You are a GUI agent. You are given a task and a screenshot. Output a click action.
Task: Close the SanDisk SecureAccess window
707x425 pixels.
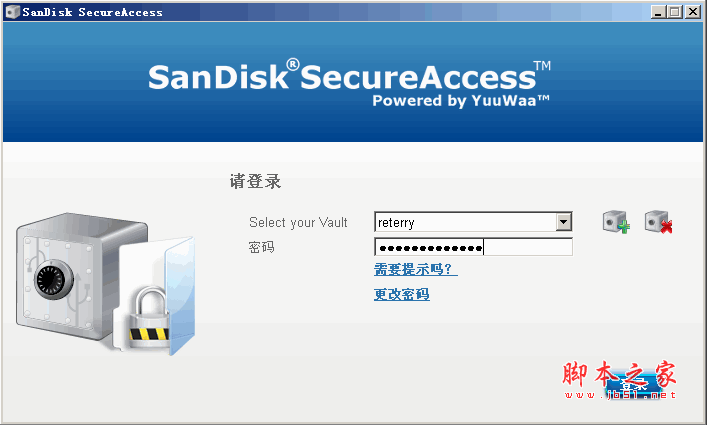[693, 12]
